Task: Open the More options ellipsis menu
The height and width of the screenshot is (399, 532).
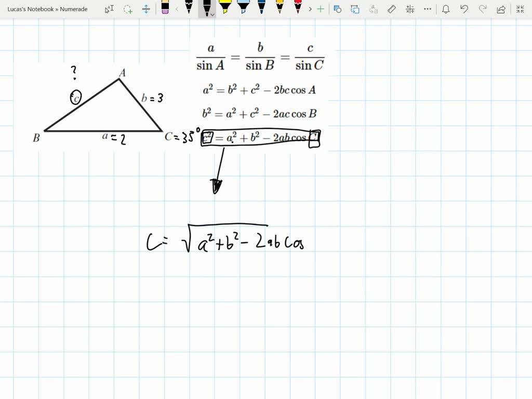Action: pyautogui.click(x=427, y=9)
